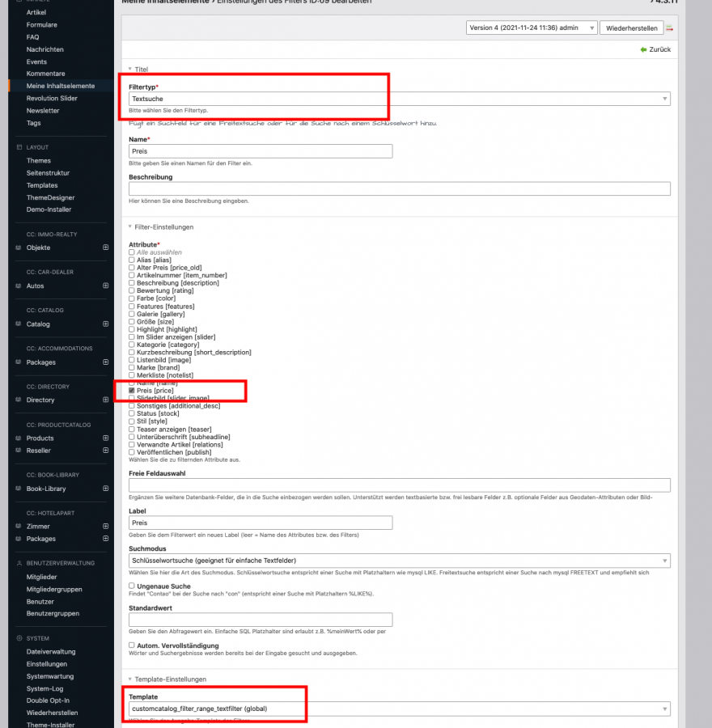The height and width of the screenshot is (728, 712).
Task: Click the plus icon next to Products
Action: [105, 438]
